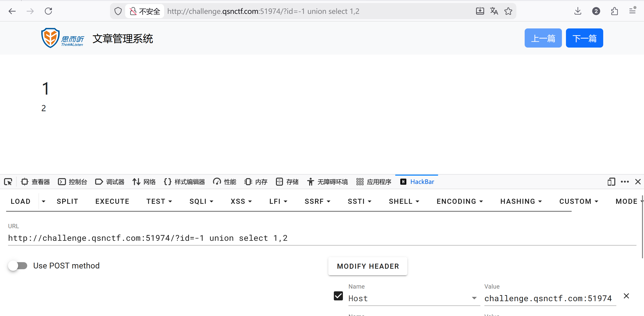
Task: Click the HackBar URL input field
Action: tap(322, 238)
